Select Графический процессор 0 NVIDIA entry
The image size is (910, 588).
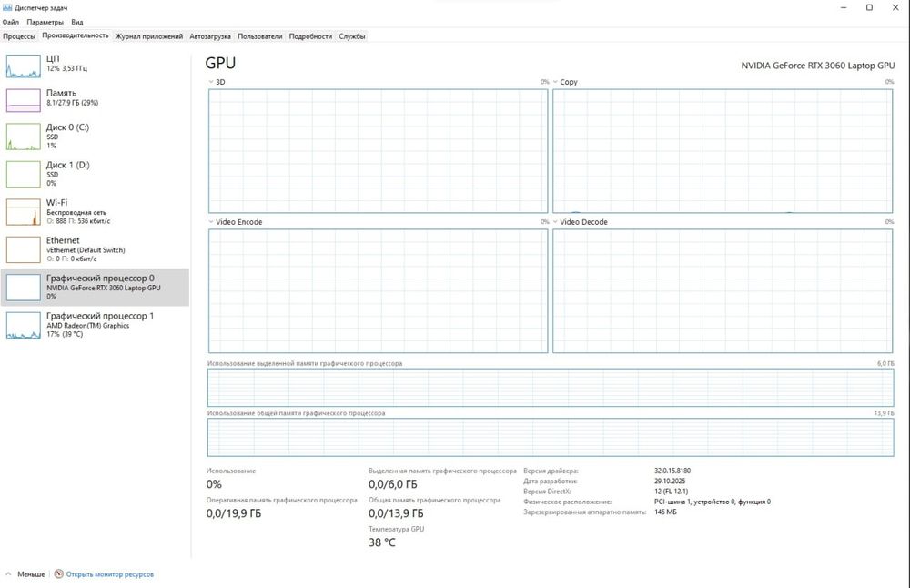click(x=95, y=287)
